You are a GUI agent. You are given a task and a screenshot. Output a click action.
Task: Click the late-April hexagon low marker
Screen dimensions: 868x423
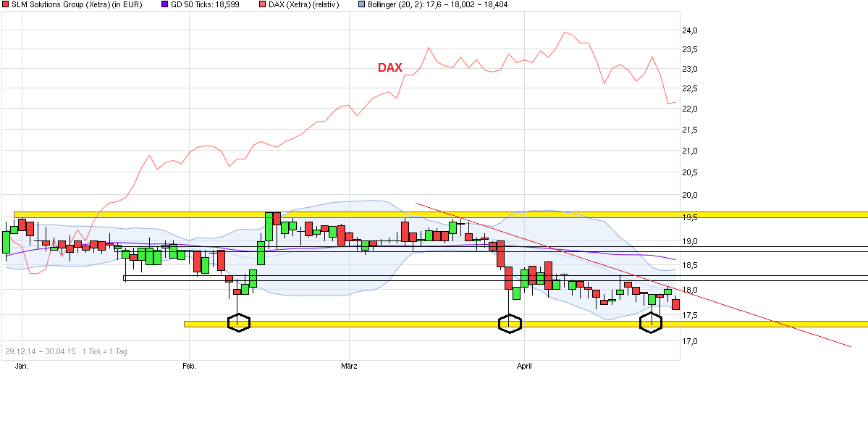(x=651, y=323)
